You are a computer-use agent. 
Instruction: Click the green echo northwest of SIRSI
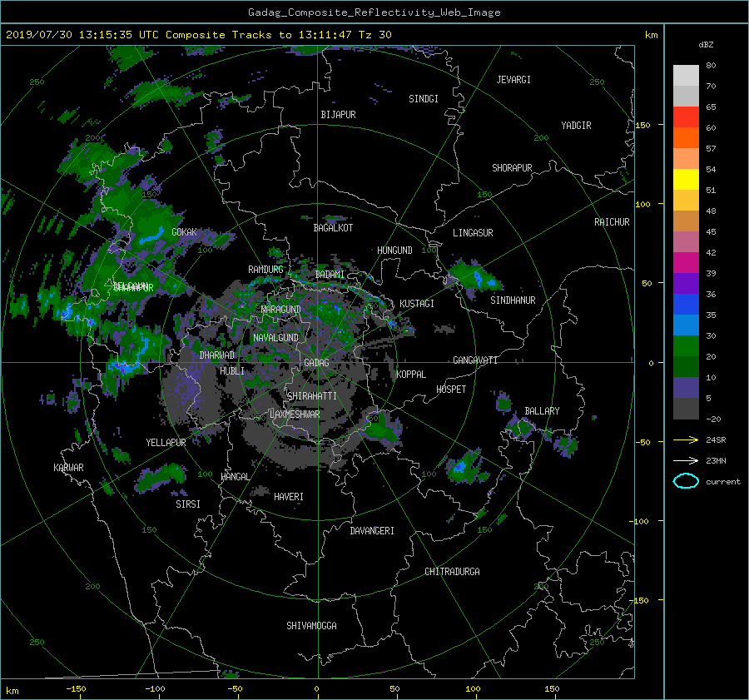point(161,477)
